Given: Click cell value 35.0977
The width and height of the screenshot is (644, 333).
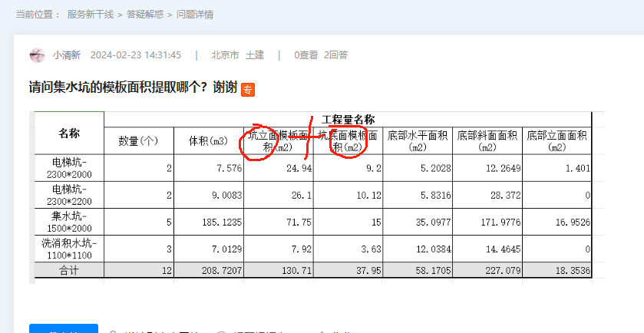Looking at the screenshot, I should [x=418, y=222].
